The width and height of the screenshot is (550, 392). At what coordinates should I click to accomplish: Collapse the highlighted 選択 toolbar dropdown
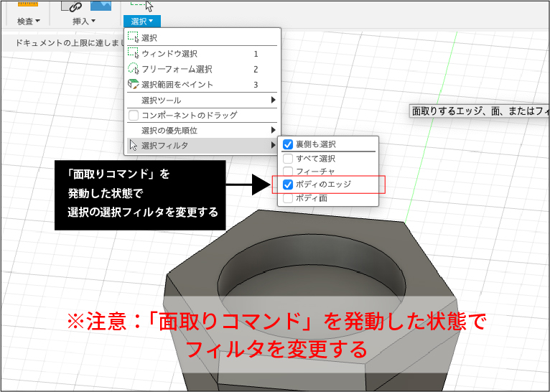coord(141,22)
